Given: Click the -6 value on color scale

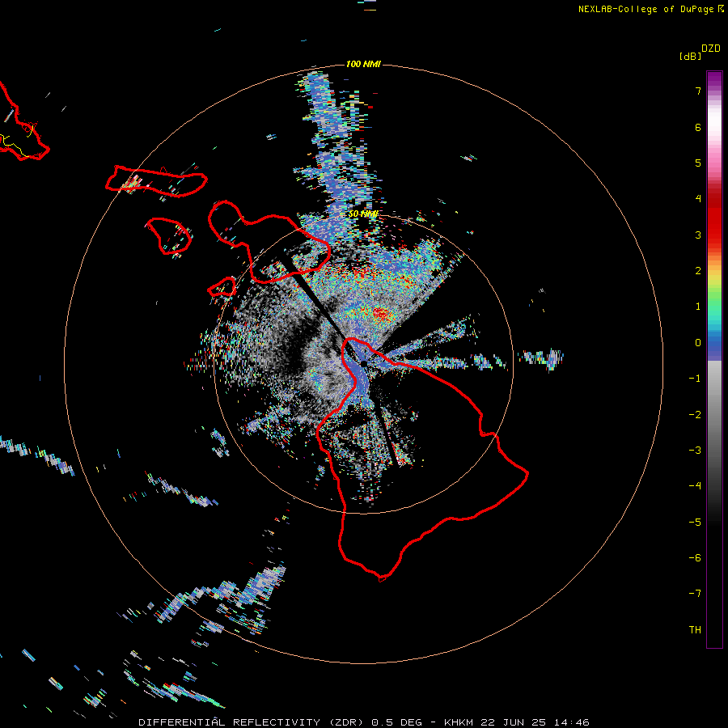Looking at the screenshot, I should (695, 558).
